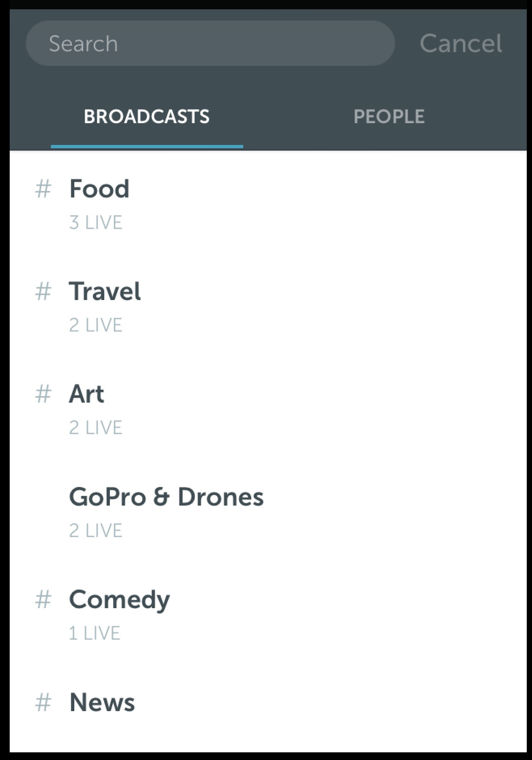The image size is (532, 760).
Task: View the 2 LIVE GoPro & Drones broadcasts
Action: (x=96, y=531)
